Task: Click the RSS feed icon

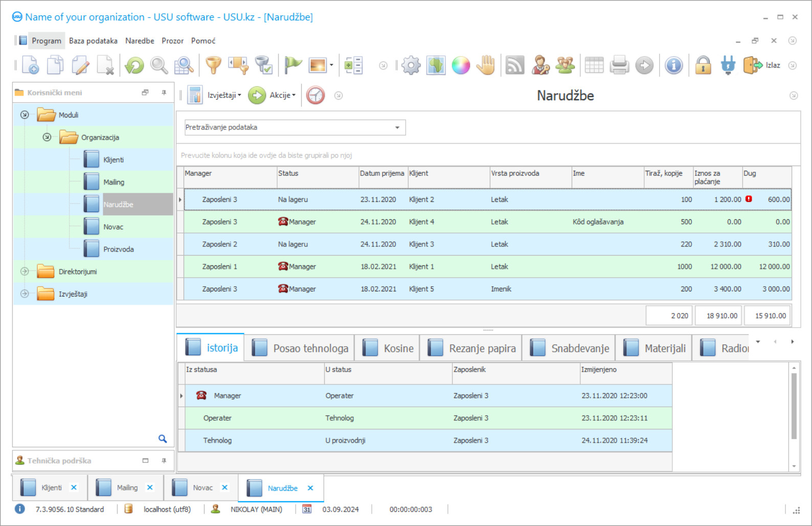Action: 515,65
